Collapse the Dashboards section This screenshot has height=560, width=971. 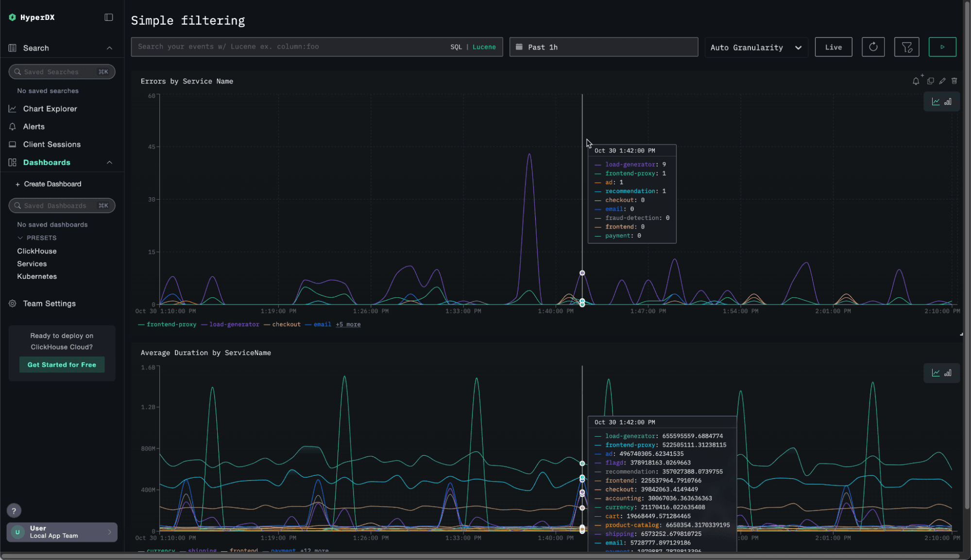coord(110,162)
